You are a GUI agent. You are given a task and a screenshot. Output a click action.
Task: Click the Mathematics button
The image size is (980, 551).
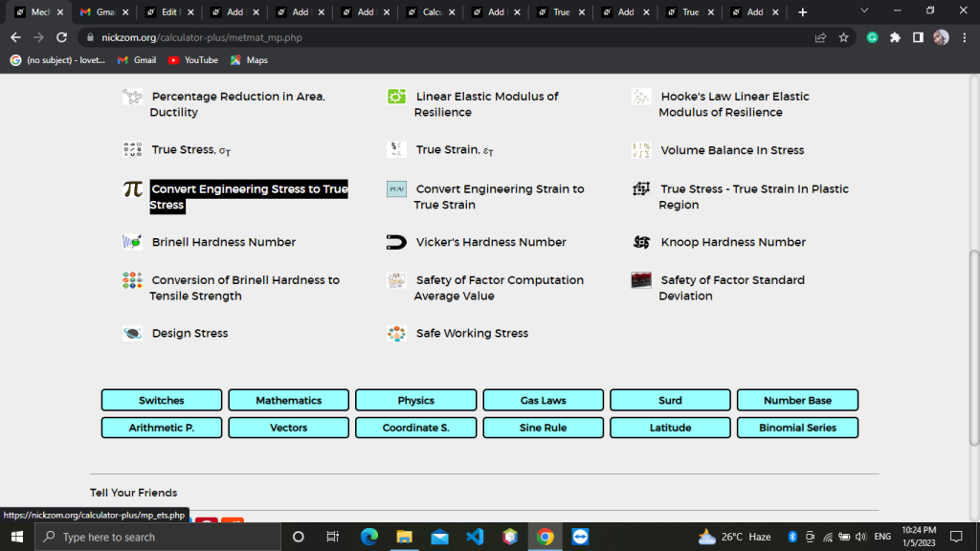coord(289,400)
